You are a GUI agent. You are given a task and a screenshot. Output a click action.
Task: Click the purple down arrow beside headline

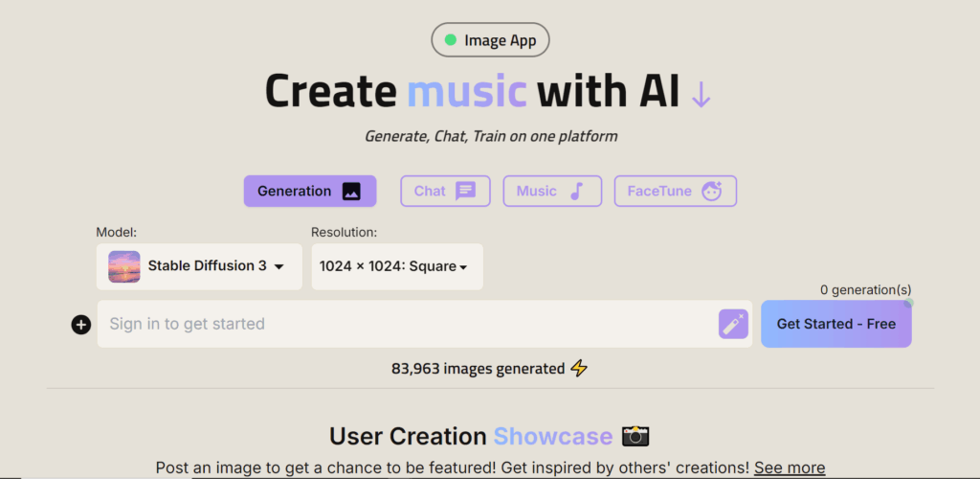[x=702, y=94]
